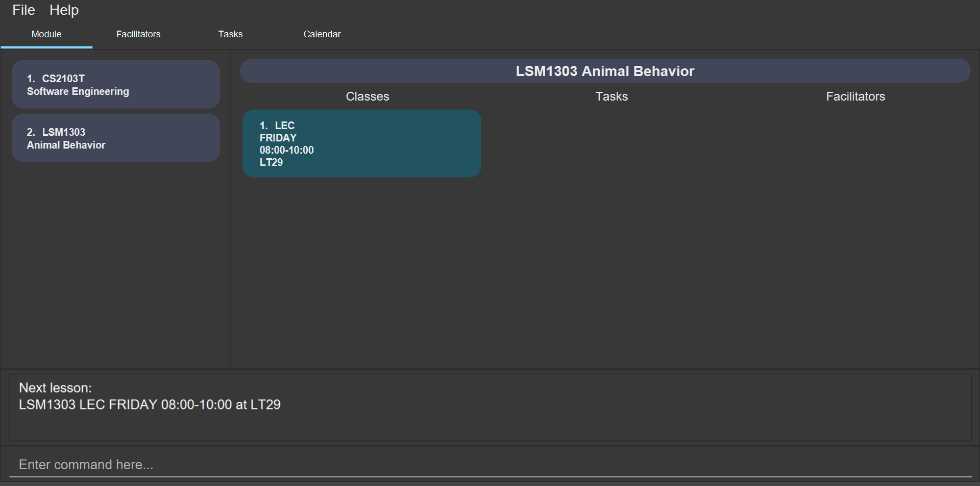Image resolution: width=980 pixels, height=486 pixels.
Task: Select the CS2103T Software Engineering module card
Action: click(x=116, y=84)
